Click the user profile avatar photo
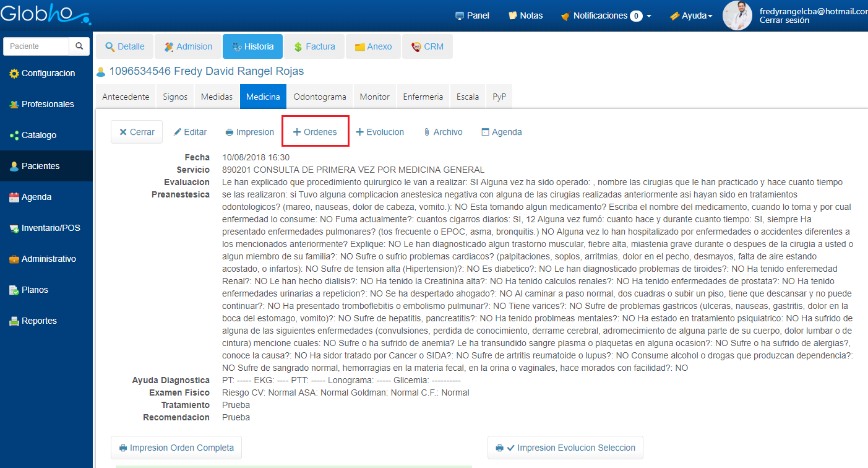Image resolution: width=868 pixels, height=468 pixels. pyautogui.click(x=737, y=15)
